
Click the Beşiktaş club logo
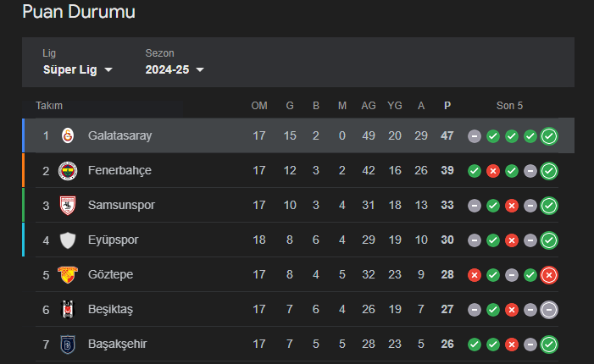[68, 310]
